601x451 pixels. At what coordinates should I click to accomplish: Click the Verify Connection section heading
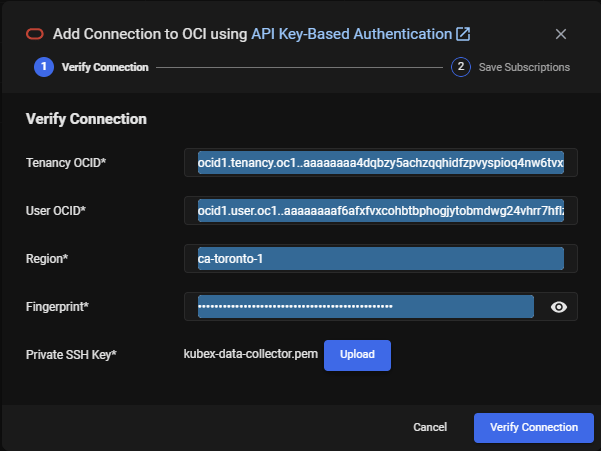pos(86,119)
